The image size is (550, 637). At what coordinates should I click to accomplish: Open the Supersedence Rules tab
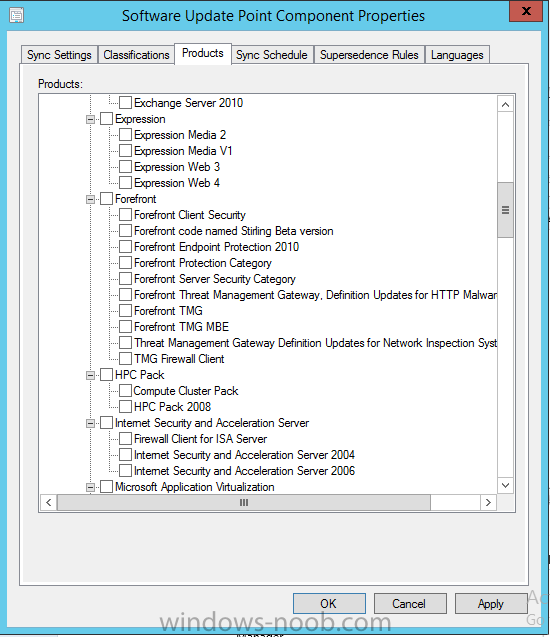click(369, 55)
